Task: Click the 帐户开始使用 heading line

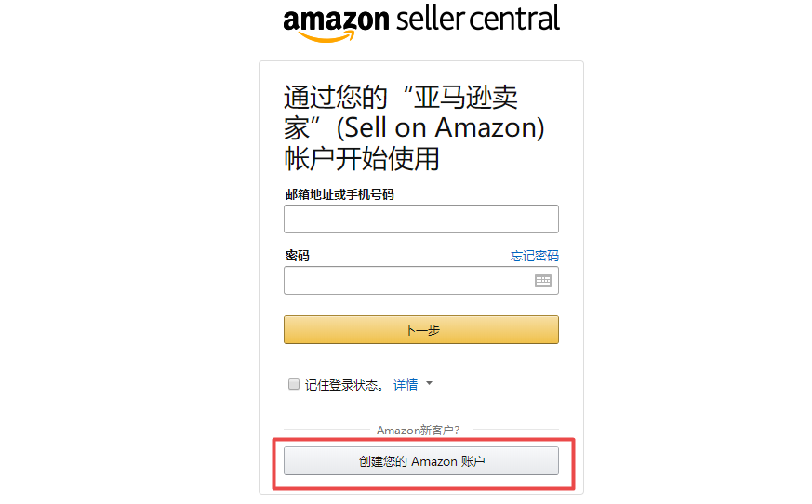Action: 361,158
